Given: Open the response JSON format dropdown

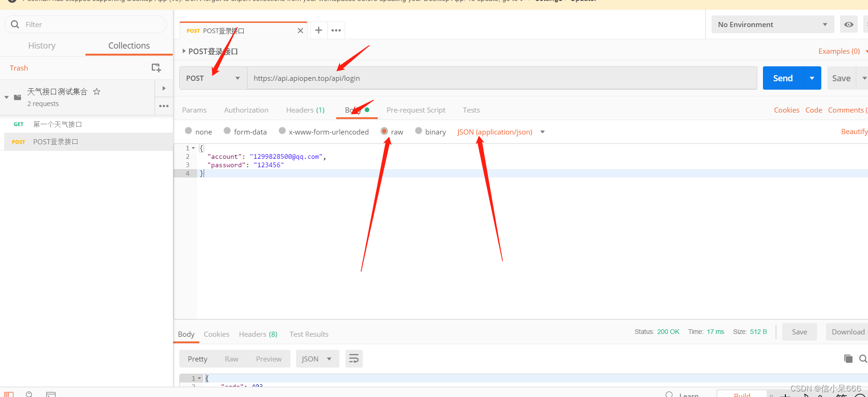Looking at the screenshot, I should tap(318, 359).
